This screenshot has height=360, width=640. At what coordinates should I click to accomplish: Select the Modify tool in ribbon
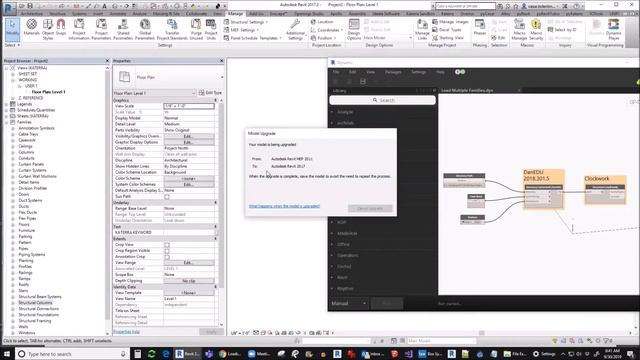pos(12,29)
